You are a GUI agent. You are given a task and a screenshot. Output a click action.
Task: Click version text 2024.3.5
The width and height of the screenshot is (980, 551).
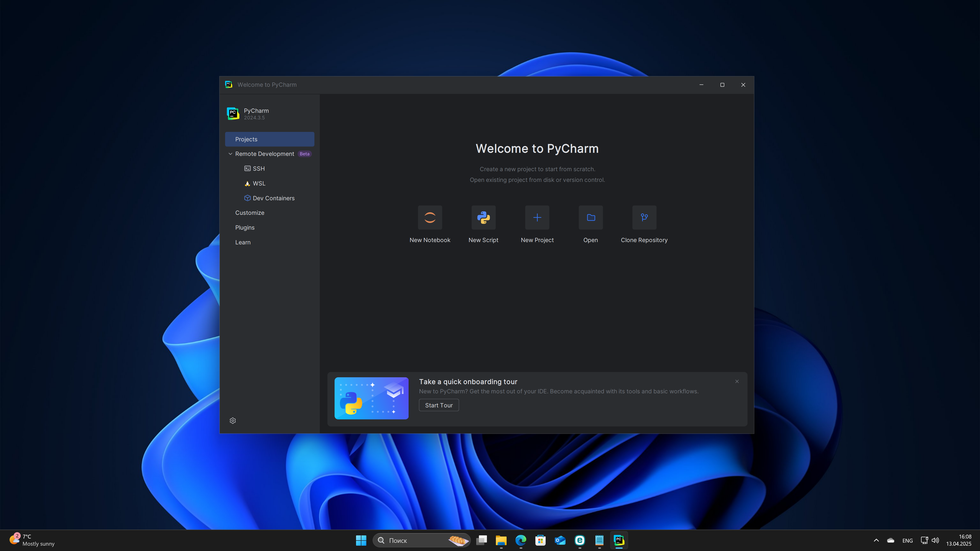(x=254, y=118)
